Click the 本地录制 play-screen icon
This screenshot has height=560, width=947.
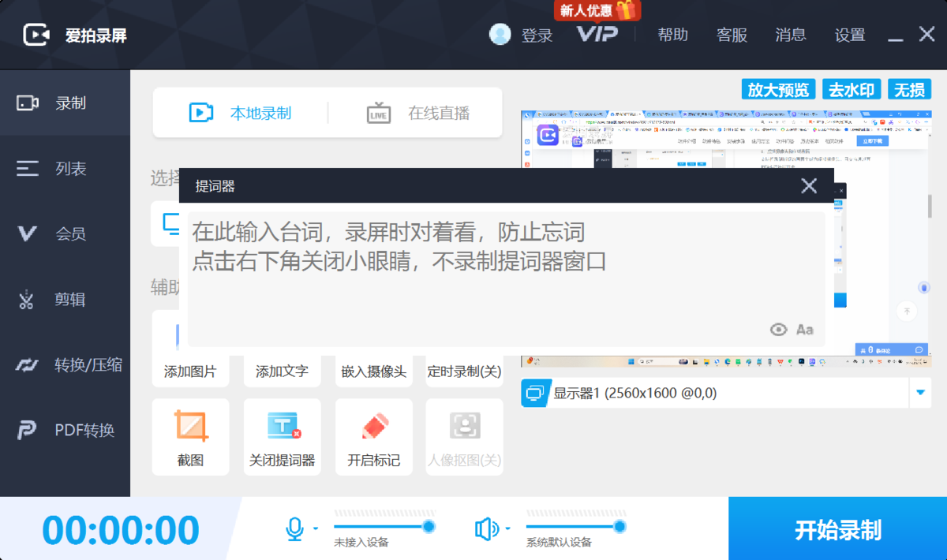coord(201,113)
